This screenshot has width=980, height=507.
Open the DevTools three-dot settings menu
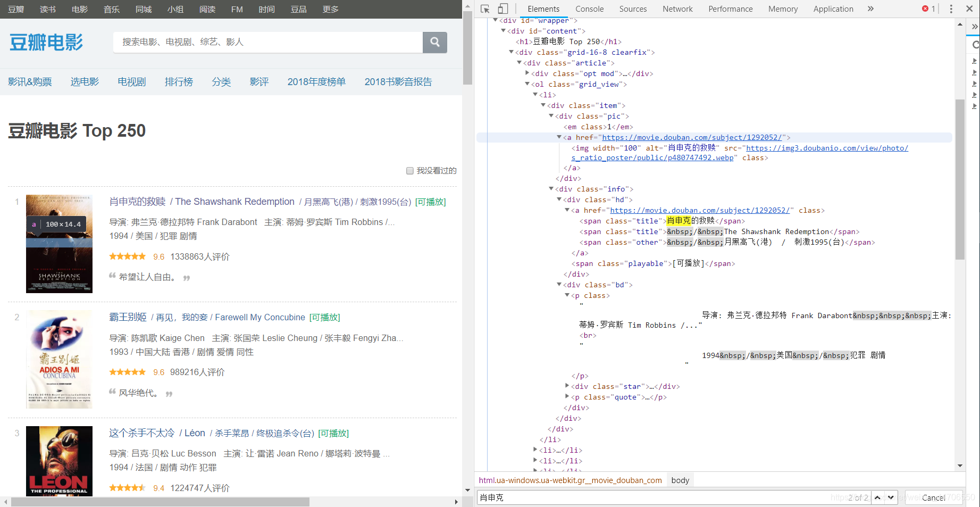(951, 9)
